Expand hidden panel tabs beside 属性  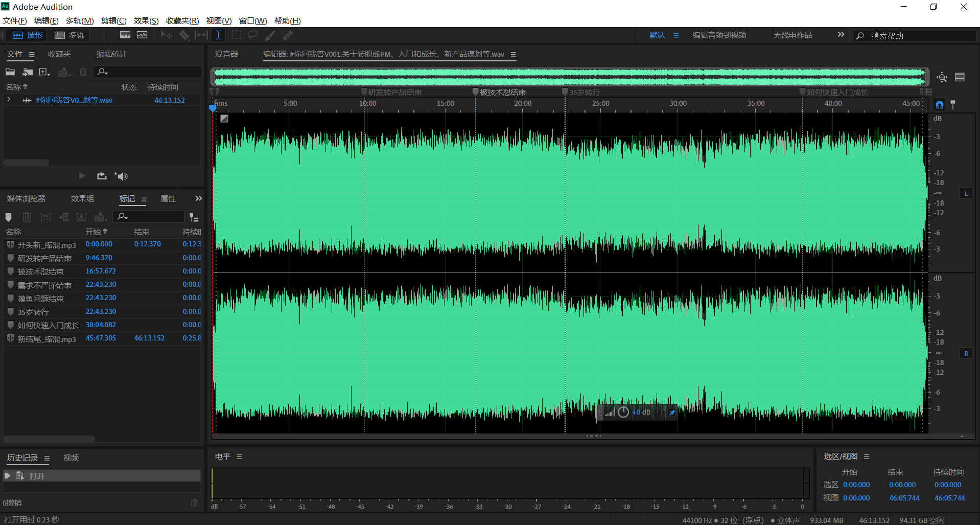pyautogui.click(x=198, y=199)
